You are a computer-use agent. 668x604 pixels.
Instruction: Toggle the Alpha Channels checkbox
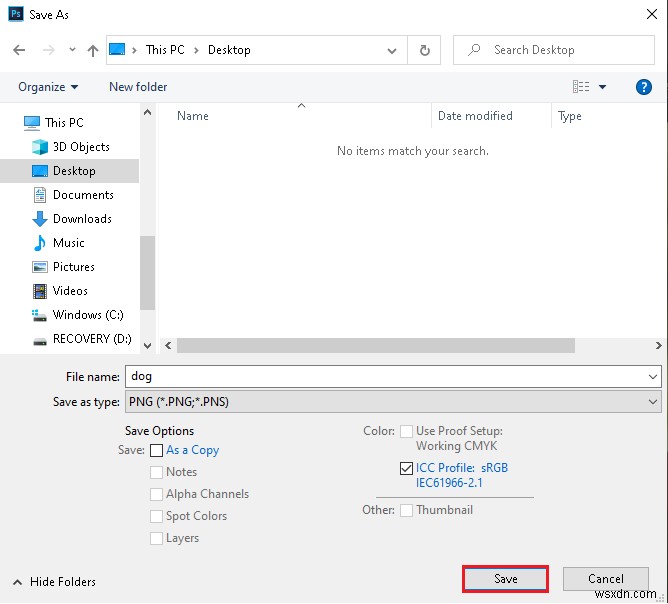(156, 494)
